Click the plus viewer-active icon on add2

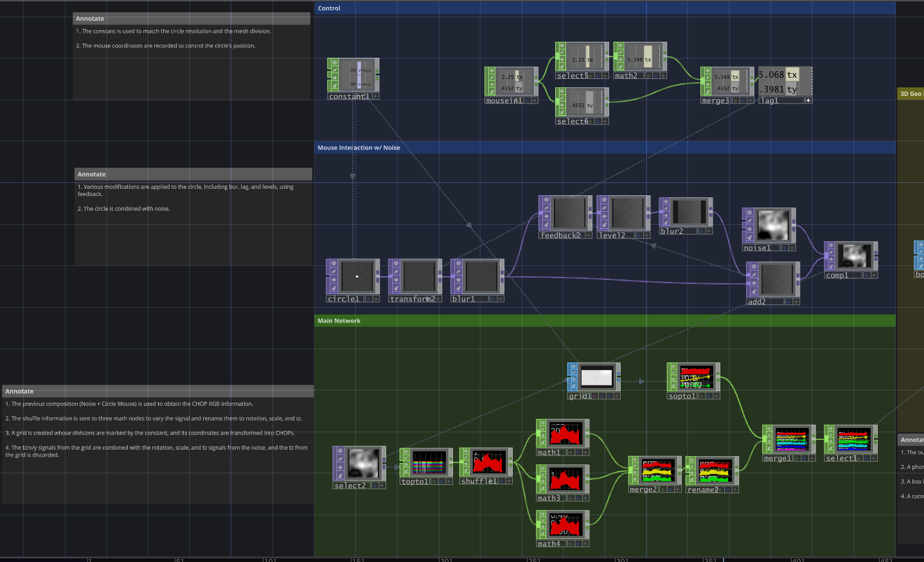click(796, 301)
